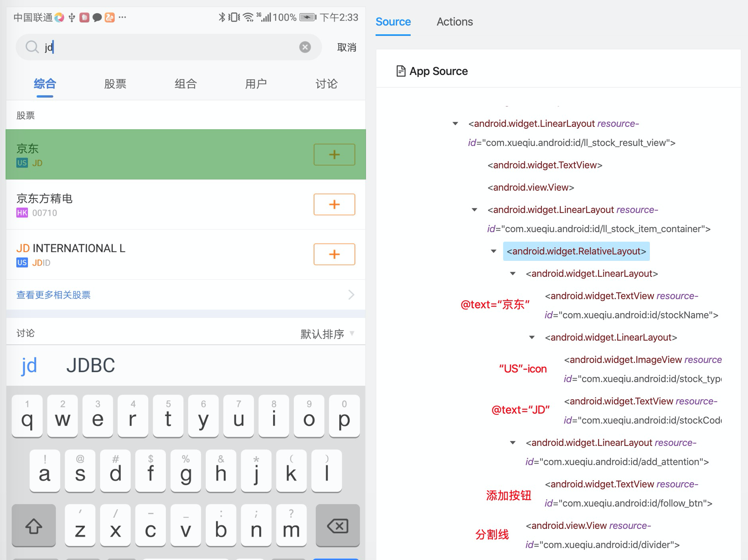Collapse the LinearLayout under RelativeLayout
Viewport: 748px width, 560px height.
coord(513,274)
